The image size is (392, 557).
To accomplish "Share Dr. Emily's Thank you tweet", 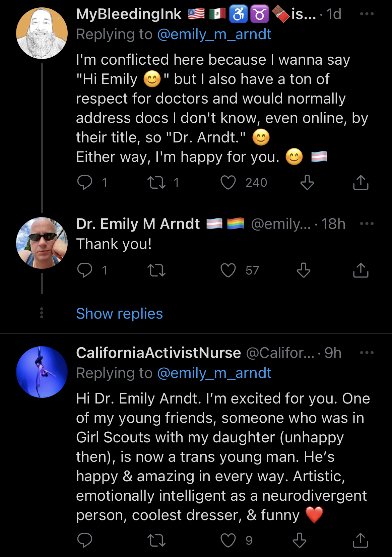I will pyautogui.click(x=361, y=270).
